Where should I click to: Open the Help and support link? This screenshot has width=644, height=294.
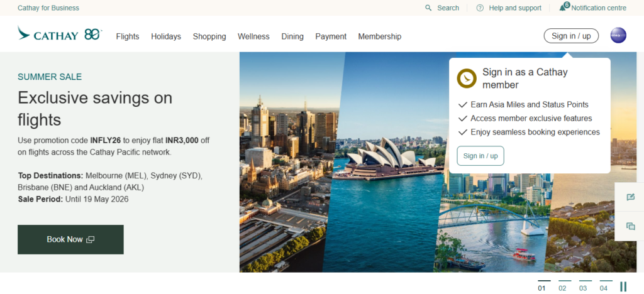coord(515,8)
